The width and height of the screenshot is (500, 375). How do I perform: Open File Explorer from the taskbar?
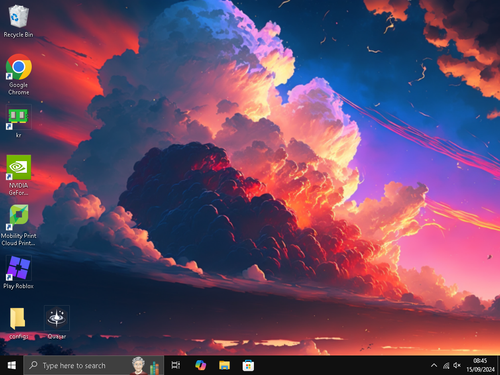(224, 365)
